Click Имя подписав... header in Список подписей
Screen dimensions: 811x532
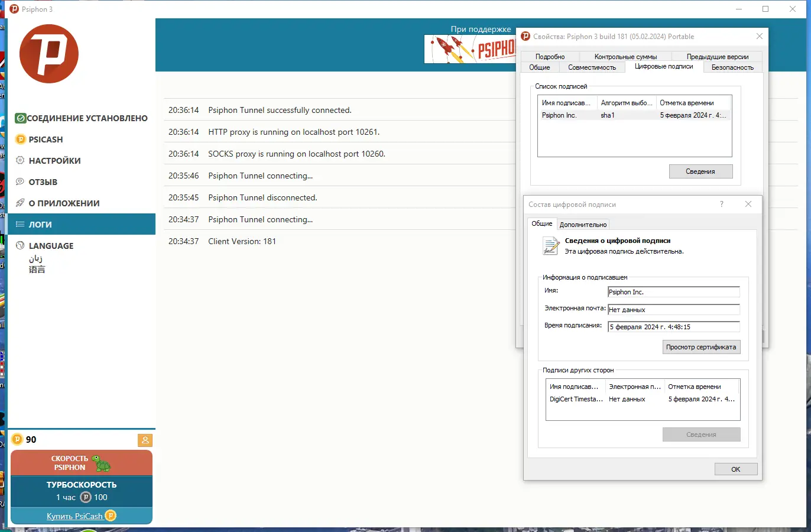point(567,103)
